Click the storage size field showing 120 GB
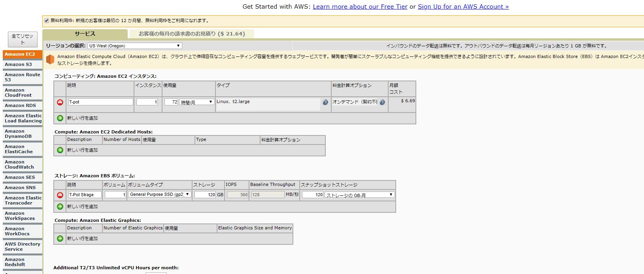Screen dimensions: 644x274 [205, 195]
